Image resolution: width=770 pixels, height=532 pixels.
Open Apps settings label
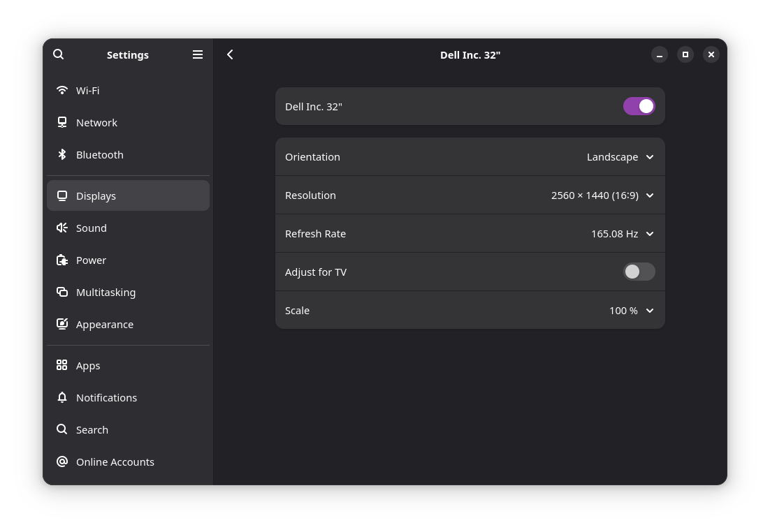point(88,366)
